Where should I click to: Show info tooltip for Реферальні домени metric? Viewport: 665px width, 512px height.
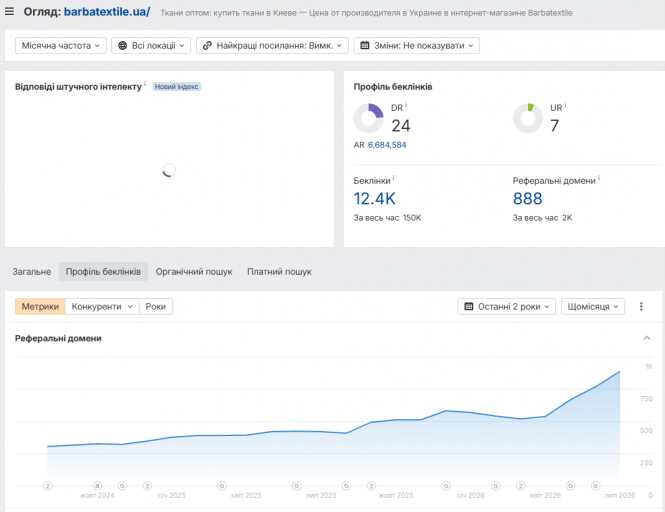[x=599, y=178]
